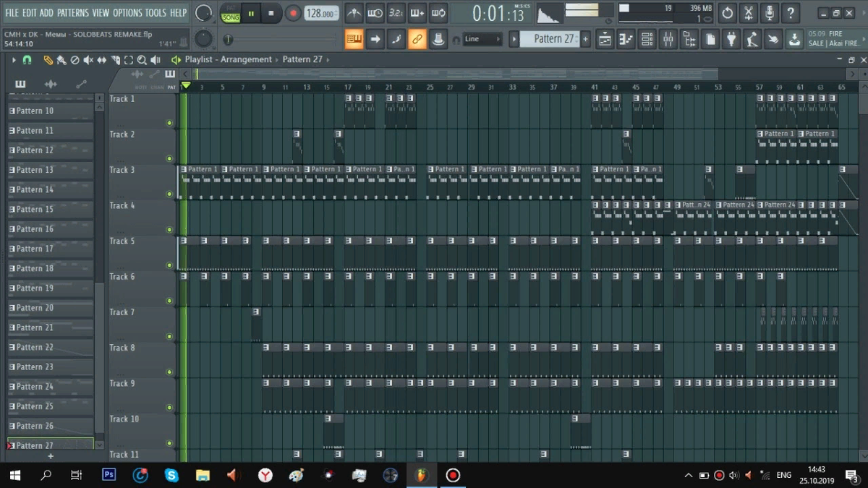Toggle the countdown before recording button
The height and width of the screenshot is (488, 868).
tap(396, 13)
